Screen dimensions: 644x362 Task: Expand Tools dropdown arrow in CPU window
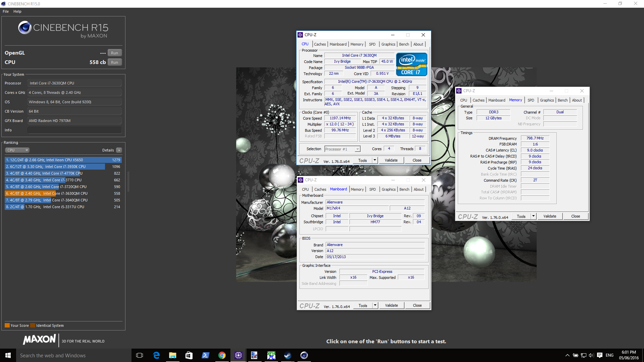pyautogui.click(x=375, y=160)
